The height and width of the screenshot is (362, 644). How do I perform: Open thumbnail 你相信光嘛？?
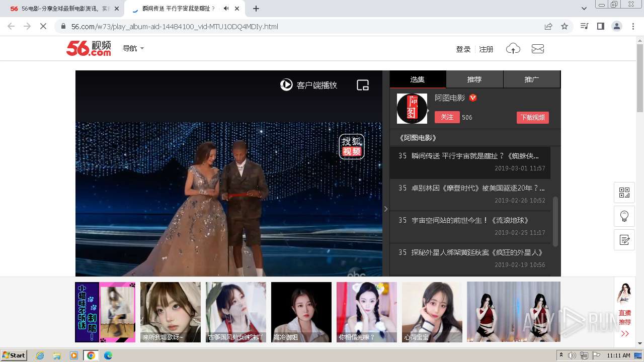tap(367, 312)
